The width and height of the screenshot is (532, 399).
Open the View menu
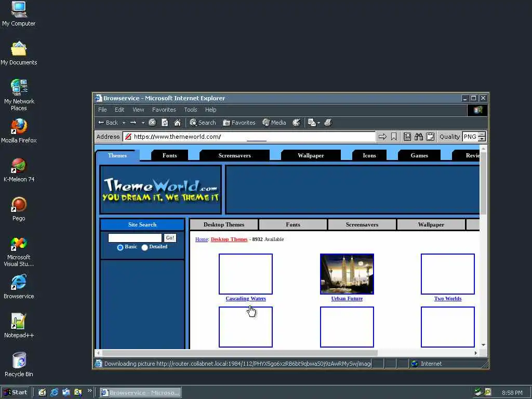click(x=138, y=110)
